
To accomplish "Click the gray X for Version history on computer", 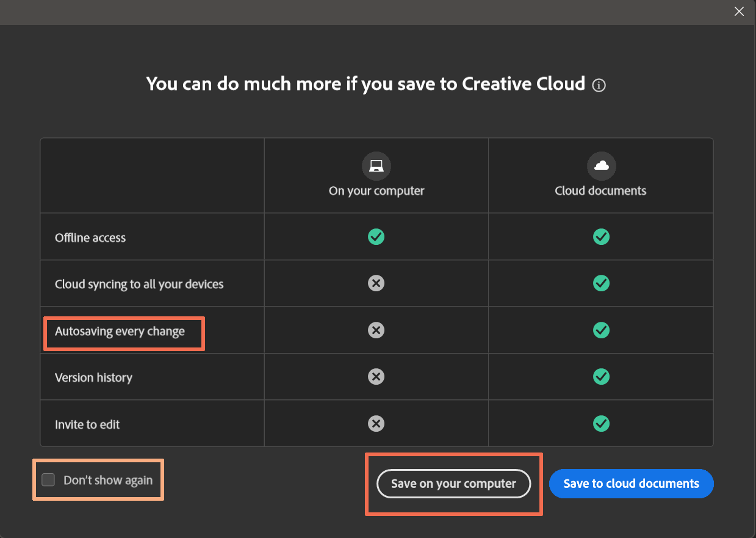I will pos(376,377).
